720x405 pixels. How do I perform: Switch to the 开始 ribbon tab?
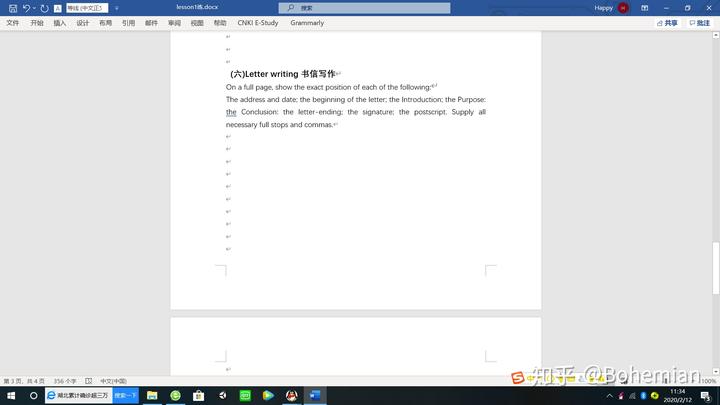tap(37, 23)
